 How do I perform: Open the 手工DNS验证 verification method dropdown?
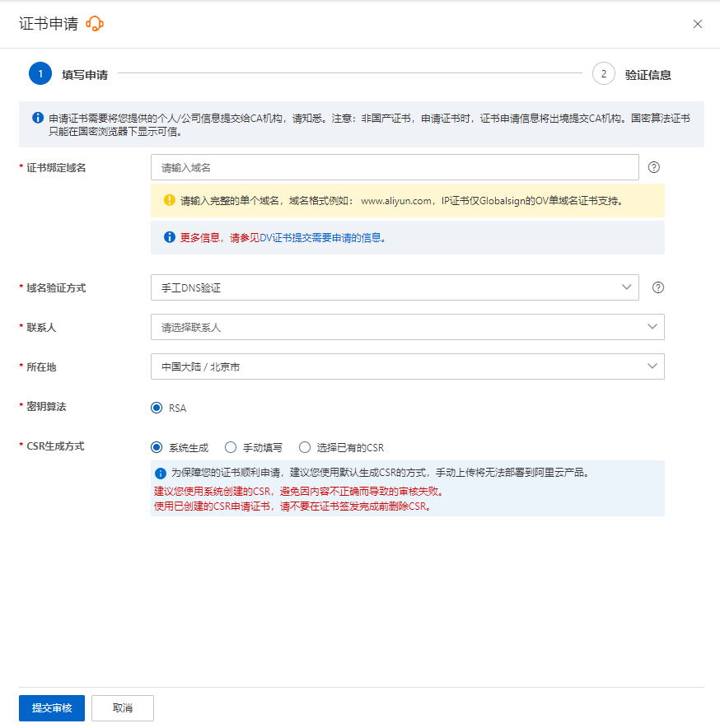pos(395,287)
